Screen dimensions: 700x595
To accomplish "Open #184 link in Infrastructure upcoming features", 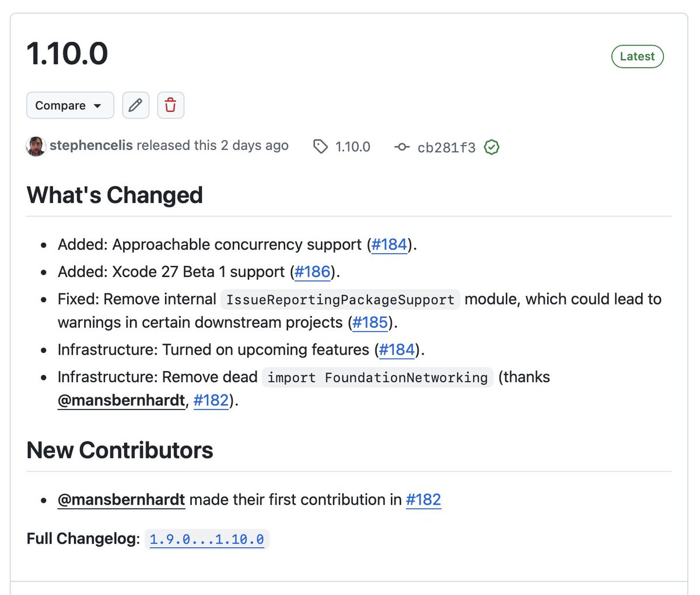I will point(397,350).
